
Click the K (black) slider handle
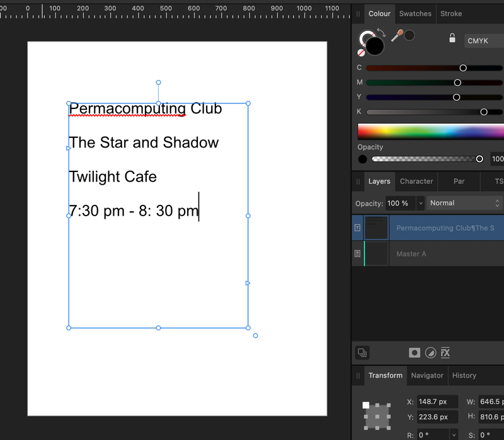[x=484, y=112]
